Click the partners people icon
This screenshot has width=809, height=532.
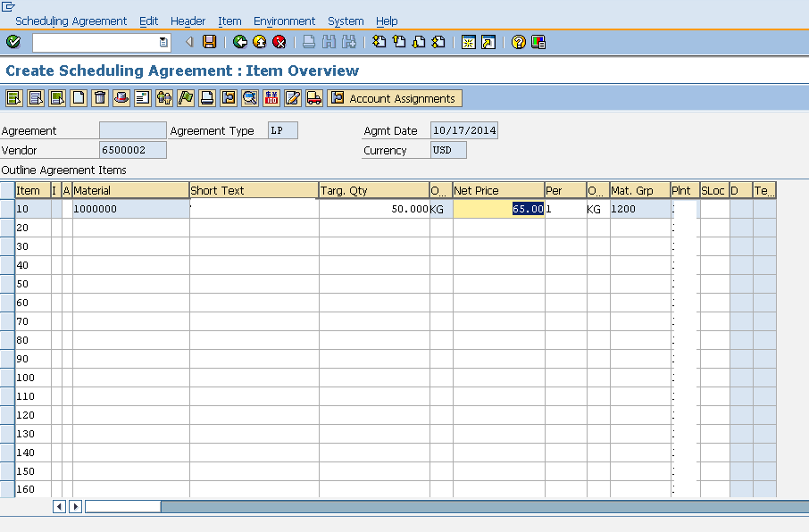point(164,98)
